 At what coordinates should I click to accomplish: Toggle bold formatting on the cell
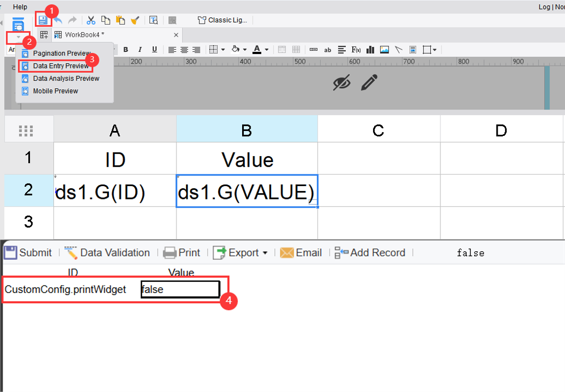click(x=126, y=49)
